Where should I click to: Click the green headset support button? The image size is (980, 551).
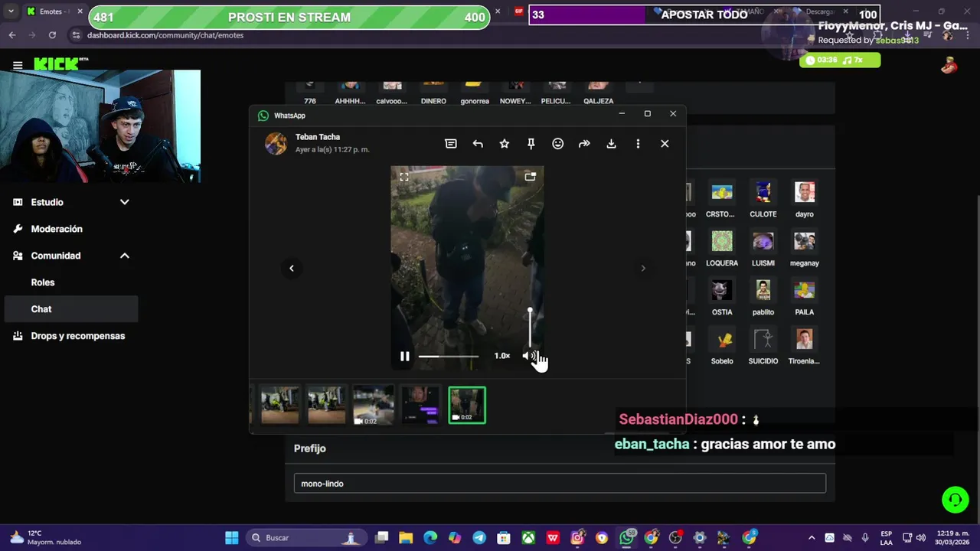tap(955, 500)
